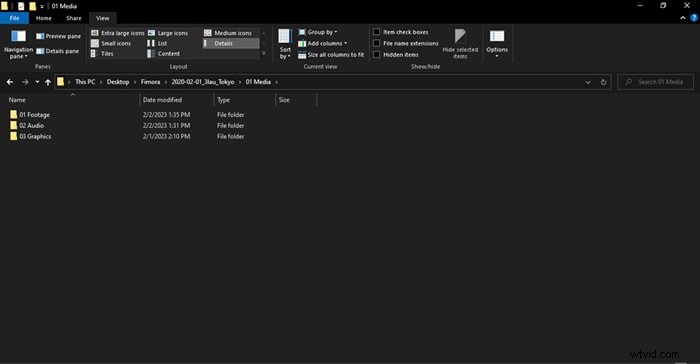
Task: Select the View tab
Action: [x=102, y=18]
